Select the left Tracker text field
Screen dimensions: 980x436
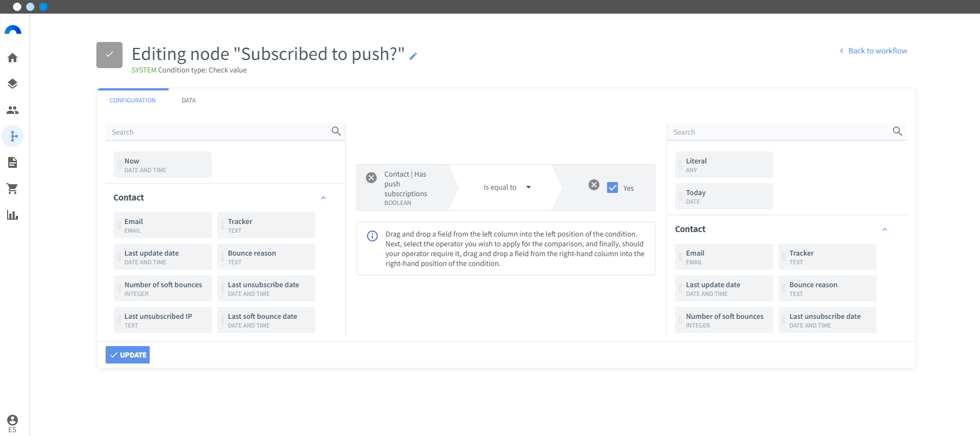click(x=266, y=225)
